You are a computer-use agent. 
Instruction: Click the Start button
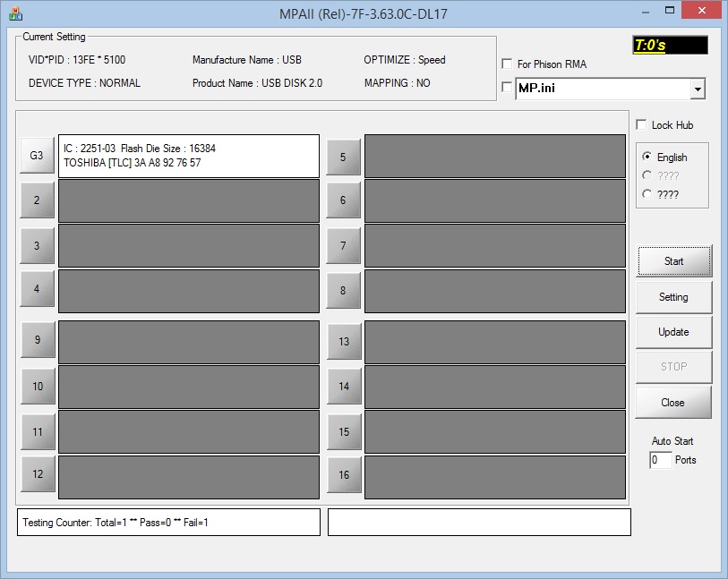[x=673, y=261]
